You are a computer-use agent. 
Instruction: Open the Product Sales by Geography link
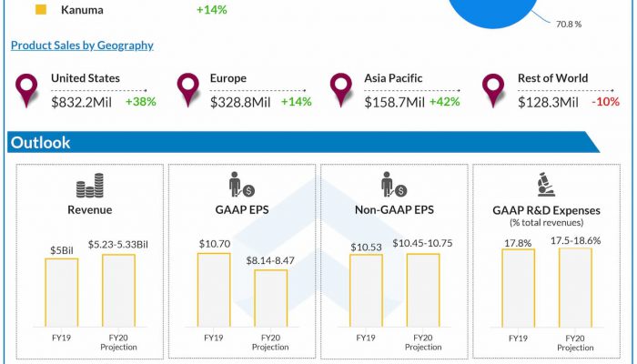[x=82, y=45]
